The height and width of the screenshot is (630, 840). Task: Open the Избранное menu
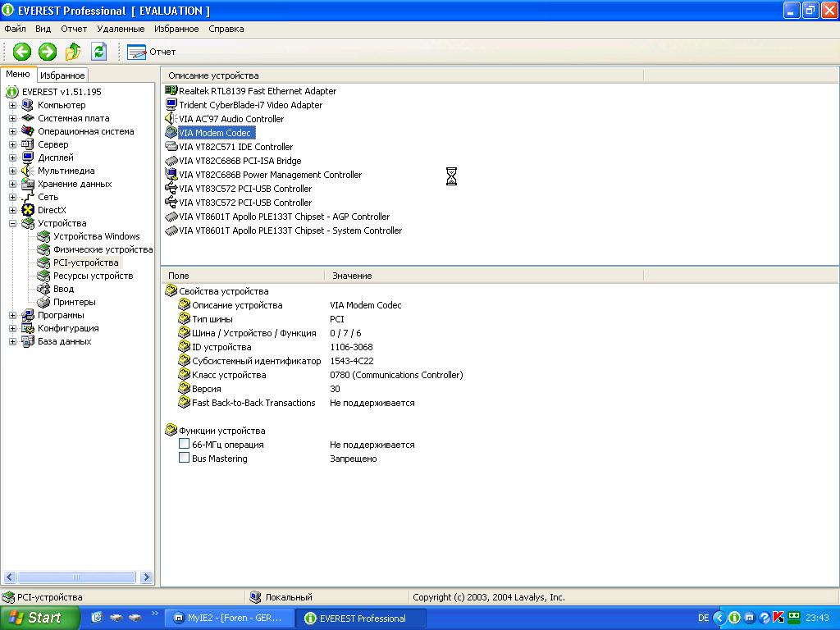tap(176, 29)
